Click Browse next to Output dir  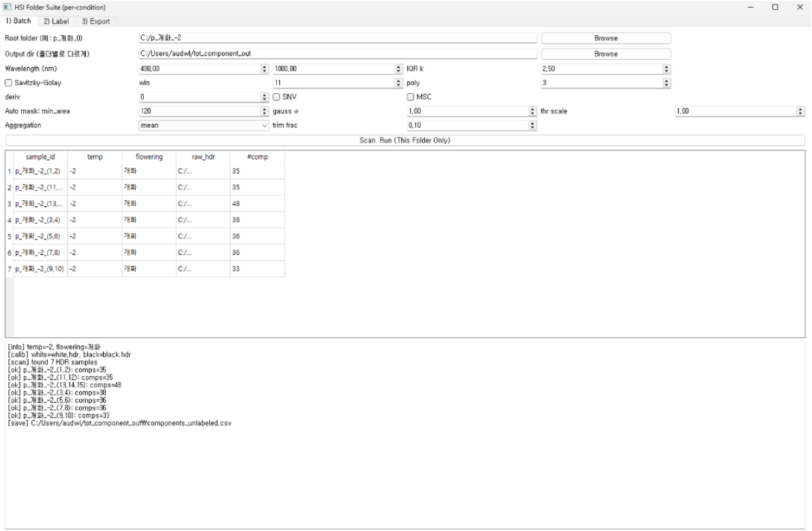606,54
